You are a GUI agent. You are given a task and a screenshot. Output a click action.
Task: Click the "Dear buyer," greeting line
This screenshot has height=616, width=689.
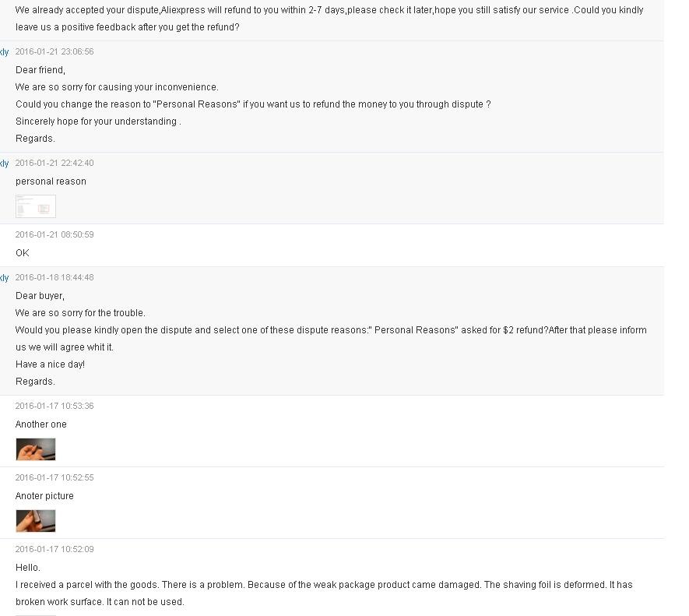click(x=40, y=295)
